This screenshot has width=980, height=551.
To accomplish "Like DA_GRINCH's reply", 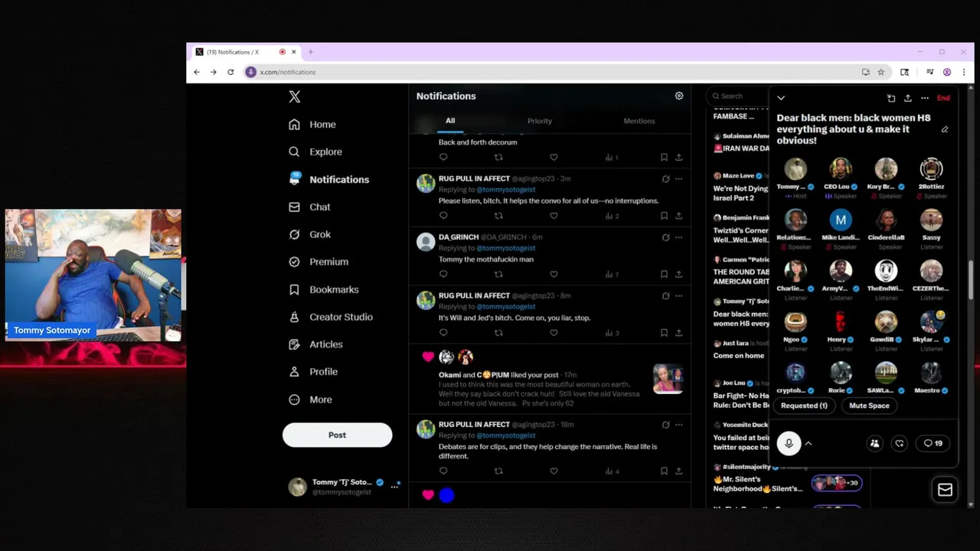I will [x=554, y=274].
